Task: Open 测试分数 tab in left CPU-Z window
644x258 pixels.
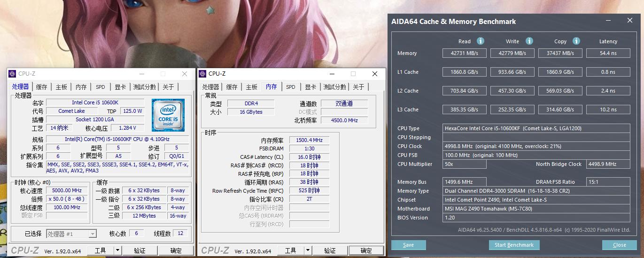Action: tap(145, 87)
